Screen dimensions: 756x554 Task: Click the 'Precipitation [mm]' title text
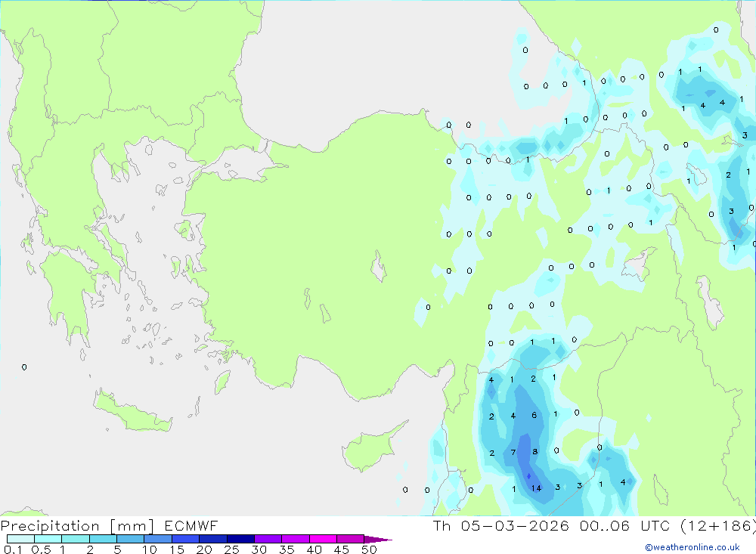(x=77, y=526)
